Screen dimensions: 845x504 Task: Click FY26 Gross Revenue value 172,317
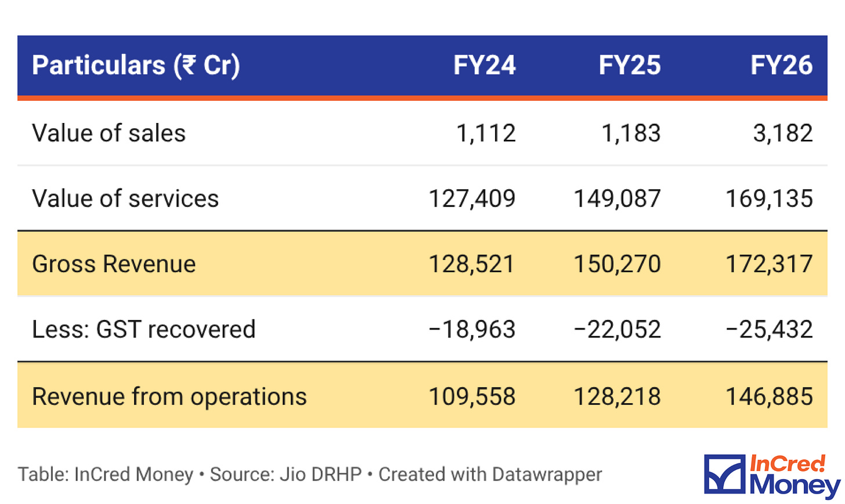click(x=769, y=264)
